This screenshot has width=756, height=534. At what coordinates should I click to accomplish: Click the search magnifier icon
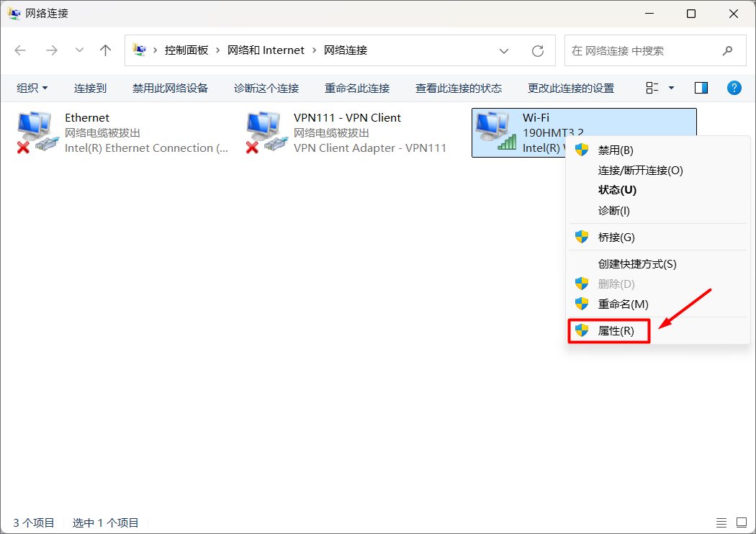[x=727, y=50]
